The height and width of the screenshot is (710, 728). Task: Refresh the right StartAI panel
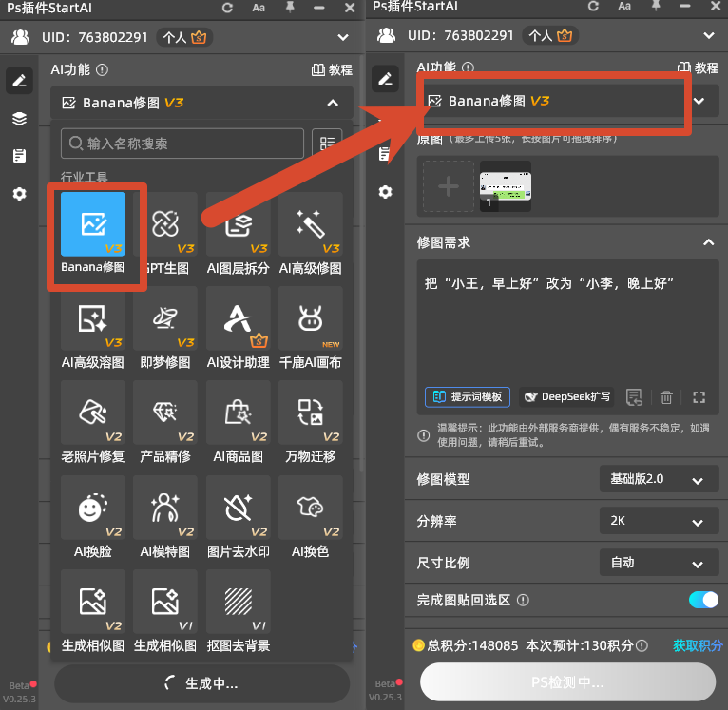click(x=593, y=6)
